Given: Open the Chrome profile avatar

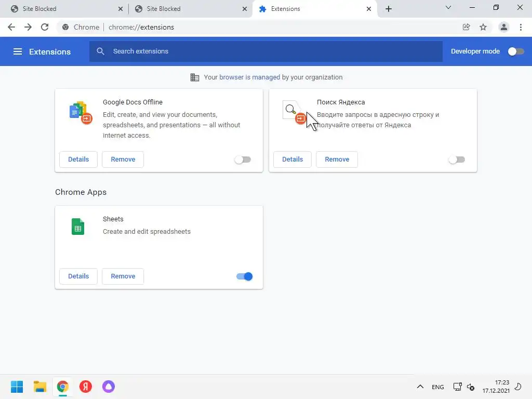Looking at the screenshot, I should 504,27.
